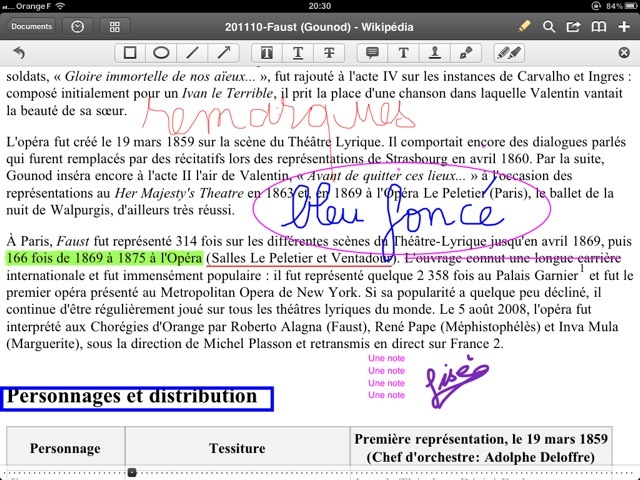Choose the strikethrough text tool
Viewport: 640px width, 480px height.
point(328,52)
